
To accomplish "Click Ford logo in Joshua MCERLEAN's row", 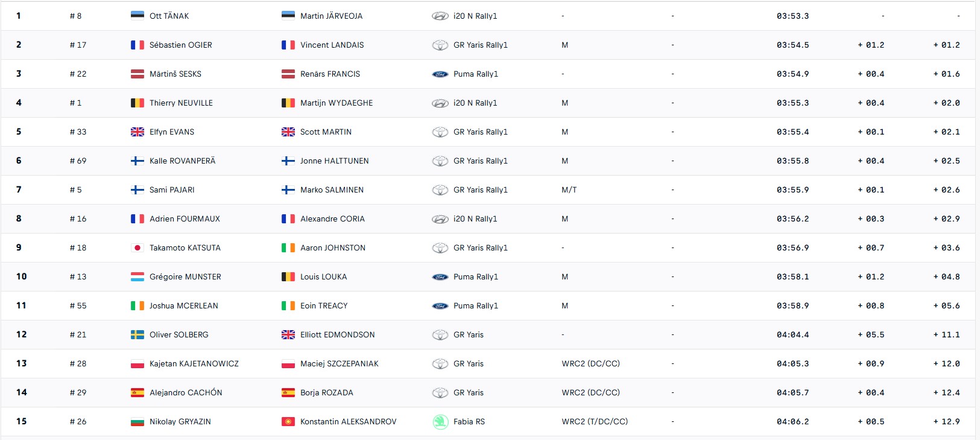I will [x=440, y=306].
